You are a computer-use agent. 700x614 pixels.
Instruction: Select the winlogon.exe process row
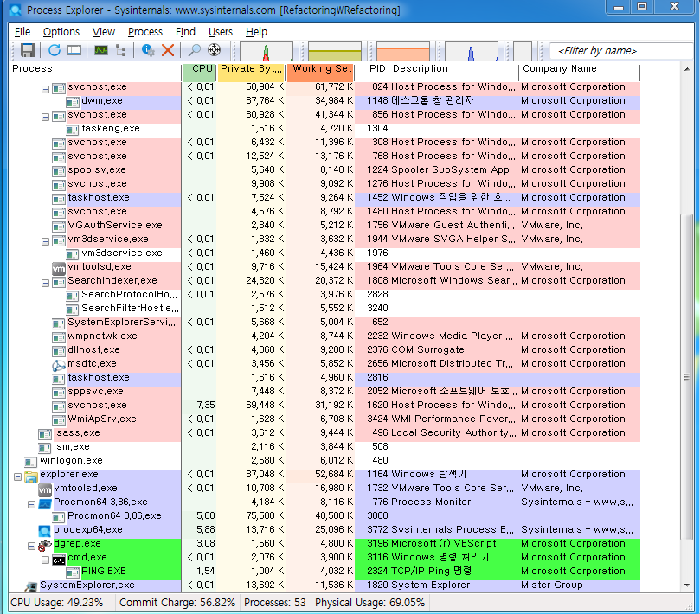tap(324, 460)
